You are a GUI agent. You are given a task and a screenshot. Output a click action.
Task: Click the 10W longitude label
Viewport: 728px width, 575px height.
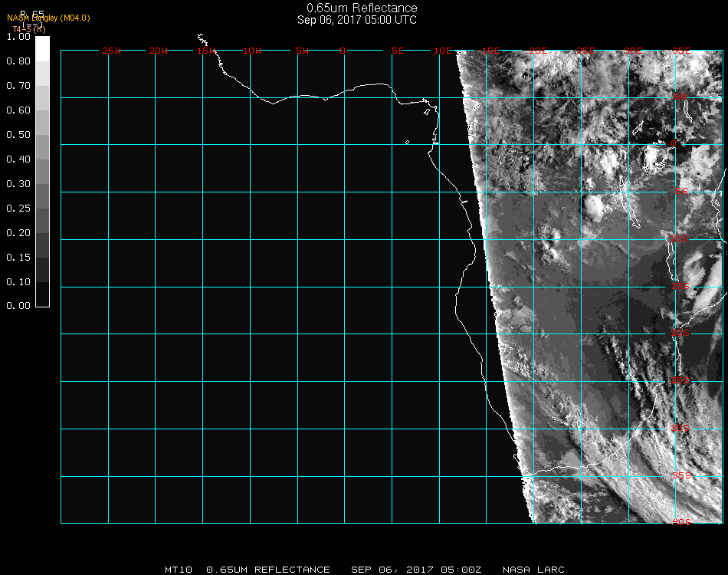coord(253,51)
